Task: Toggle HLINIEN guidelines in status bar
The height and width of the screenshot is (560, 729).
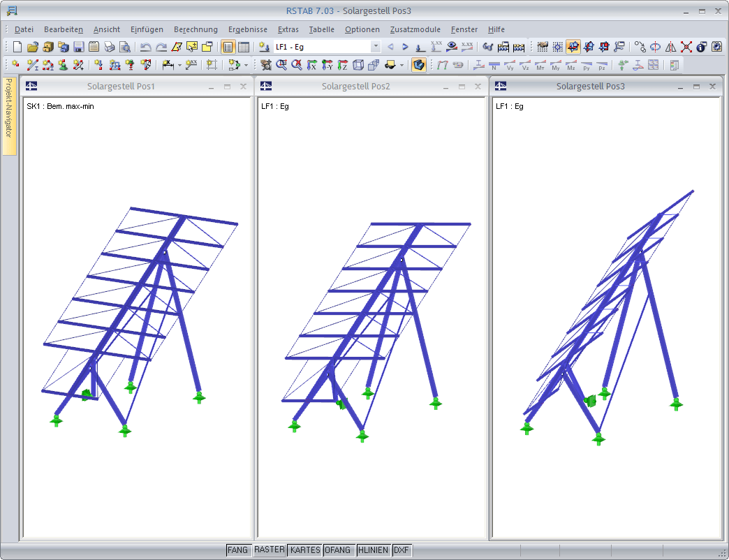Action: [374, 550]
